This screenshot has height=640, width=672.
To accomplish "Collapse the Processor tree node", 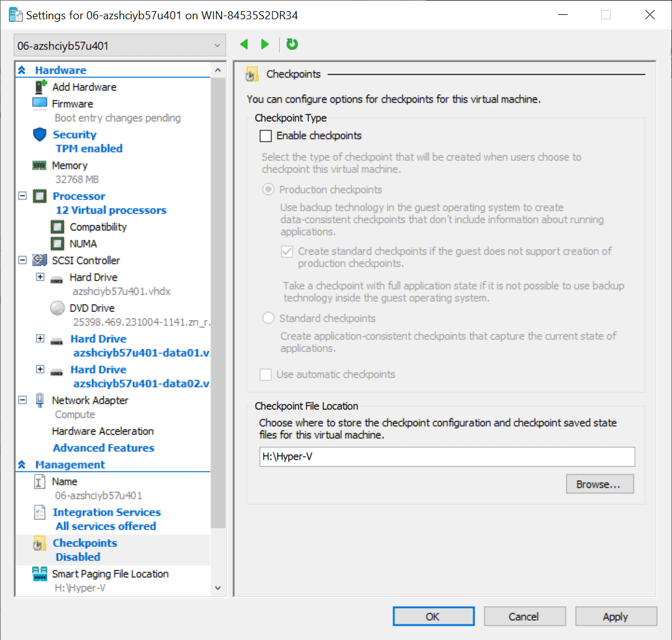I will click(23, 196).
